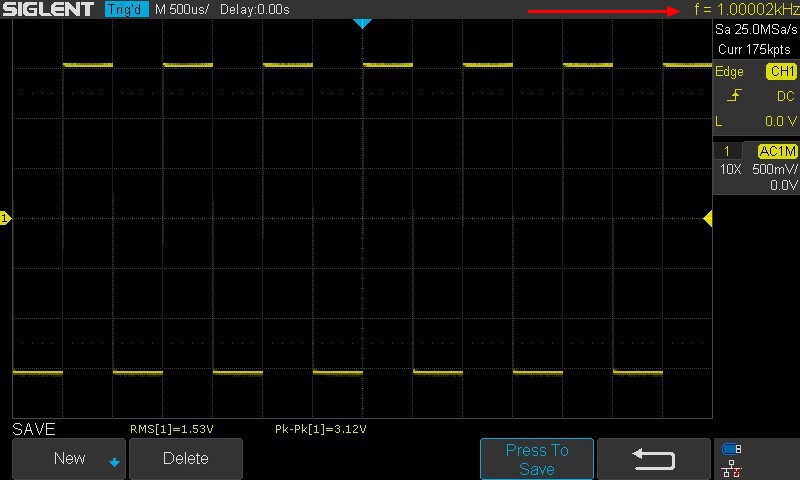Click the Curr 175kpts memory depth
Viewport: 800px width, 480px height.
pyautogui.click(x=754, y=49)
